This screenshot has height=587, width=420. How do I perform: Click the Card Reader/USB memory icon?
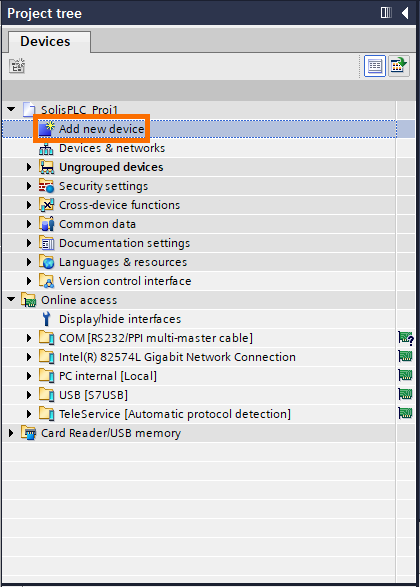coord(28,433)
